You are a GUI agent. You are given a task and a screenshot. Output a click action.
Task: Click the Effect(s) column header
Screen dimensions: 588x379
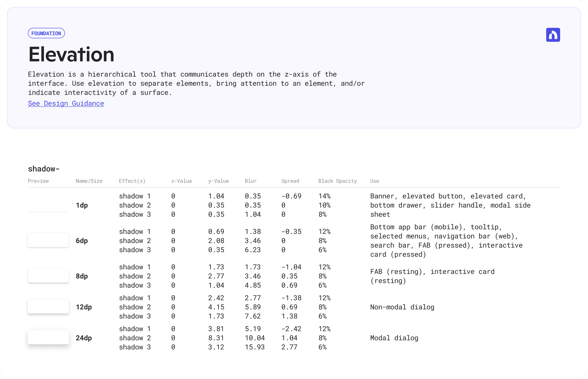132,181
